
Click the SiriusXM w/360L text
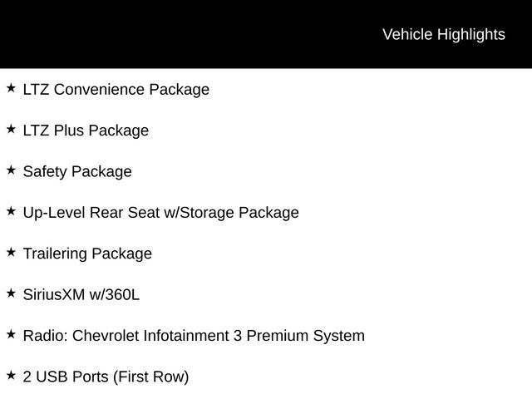(81, 294)
